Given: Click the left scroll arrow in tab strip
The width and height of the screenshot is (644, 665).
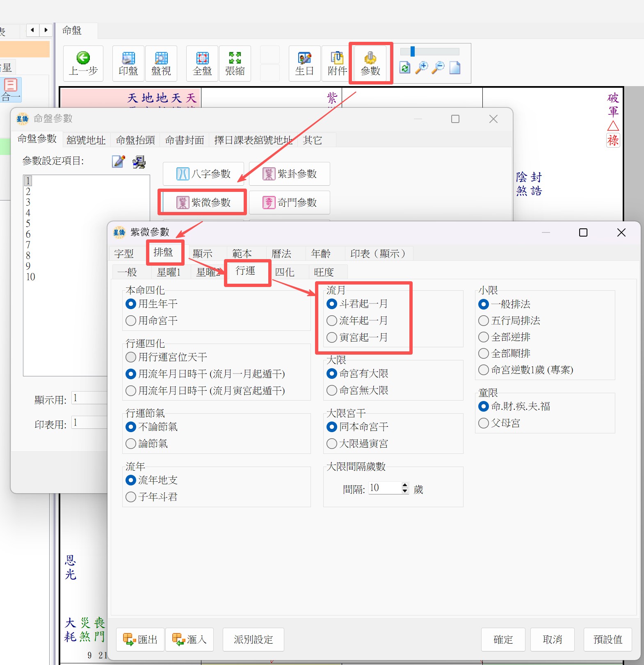Looking at the screenshot, I should [x=32, y=30].
